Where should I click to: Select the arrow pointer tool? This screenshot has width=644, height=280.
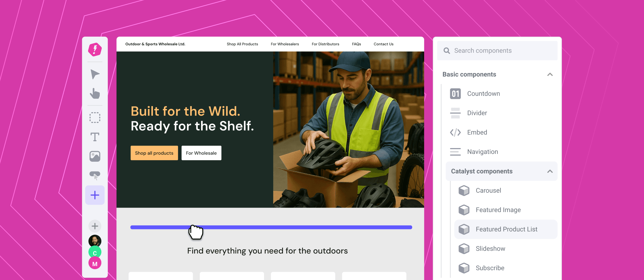pyautogui.click(x=95, y=74)
